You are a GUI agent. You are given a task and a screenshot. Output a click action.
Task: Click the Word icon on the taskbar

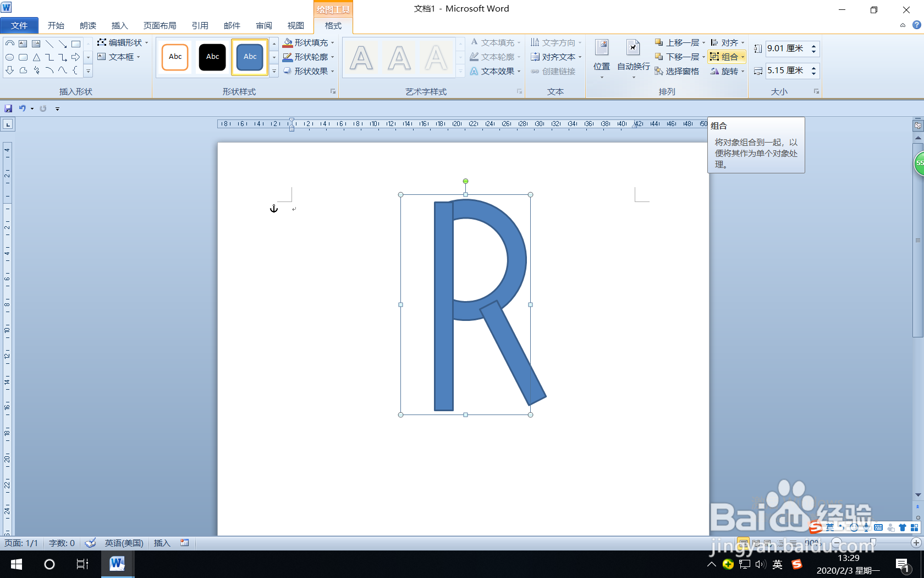(117, 564)
